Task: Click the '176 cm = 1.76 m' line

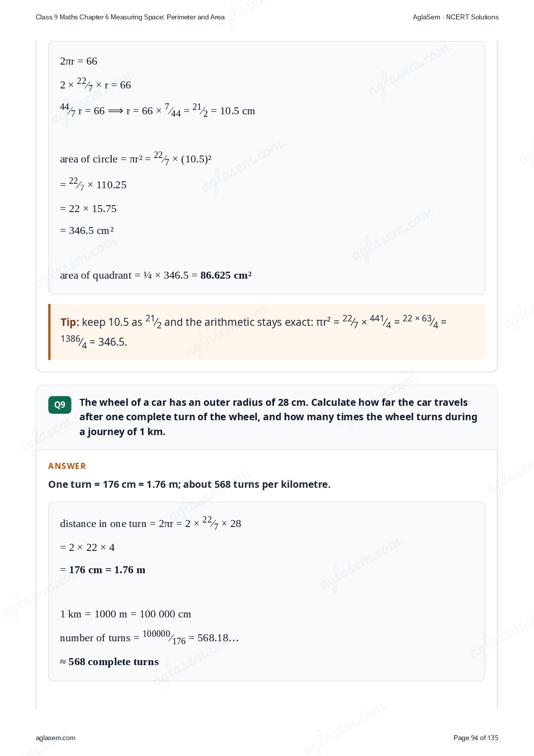Action: (x=103, y=570)
